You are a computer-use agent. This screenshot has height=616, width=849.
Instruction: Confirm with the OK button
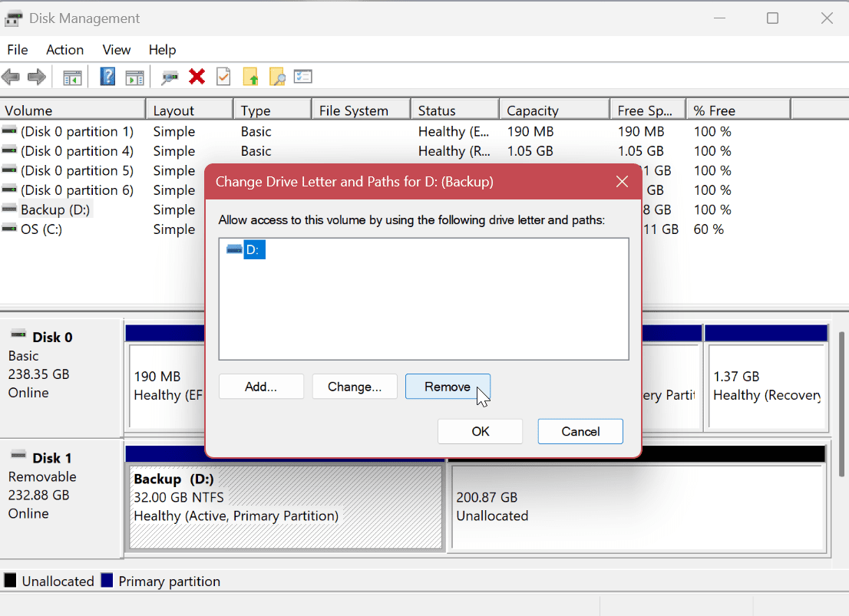pyautogui.click(x=480, y=431)
